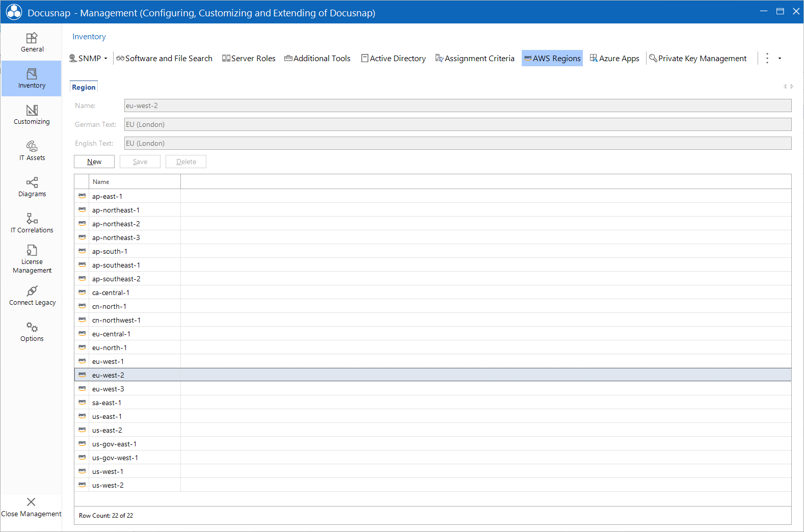This screenshot has height=532, width=804.
Task: Select row cn-north-1
Action: click(433, 306)
